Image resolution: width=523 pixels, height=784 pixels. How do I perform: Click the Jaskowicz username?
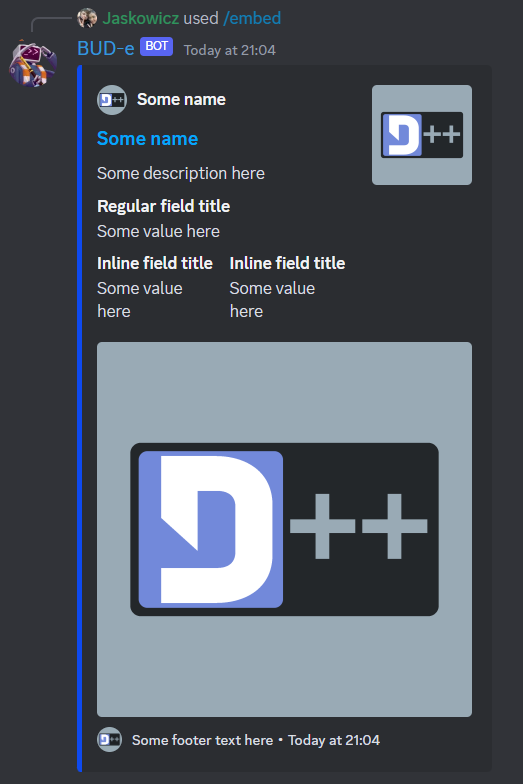140,18
